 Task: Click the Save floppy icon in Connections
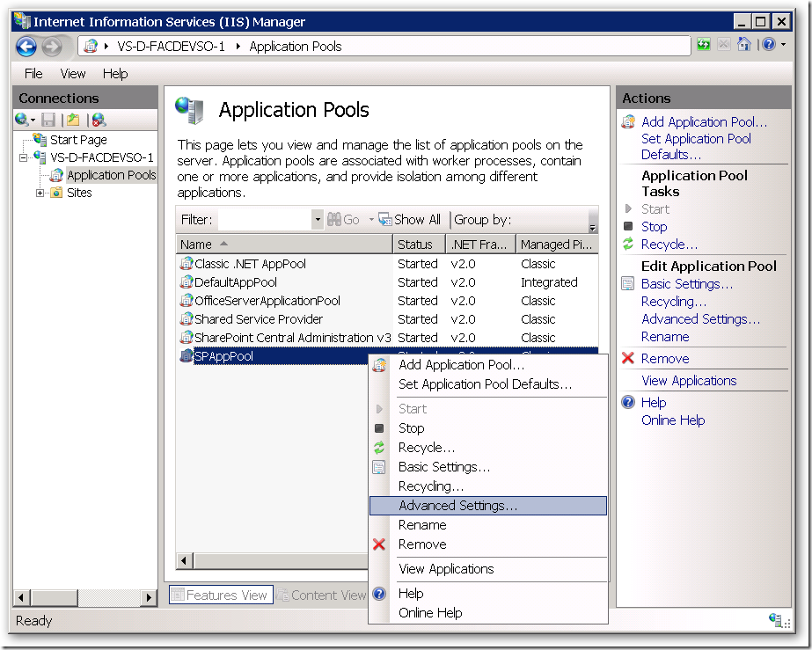[48, 120]
